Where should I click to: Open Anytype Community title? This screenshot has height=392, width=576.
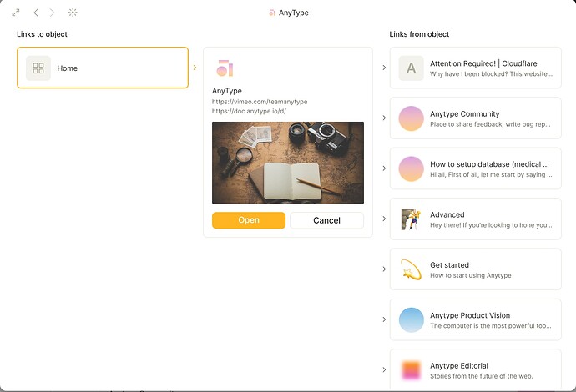pyautogui.click(x=465, y=113)
